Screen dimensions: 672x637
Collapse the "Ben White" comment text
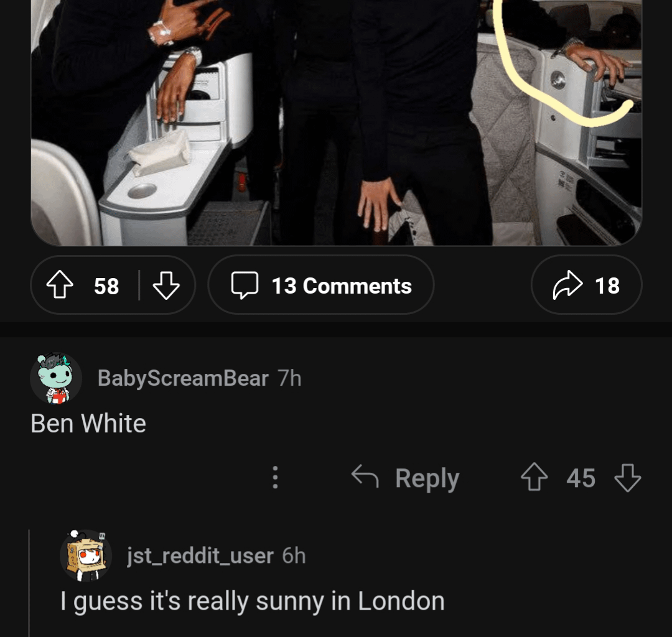pos(88,424)
